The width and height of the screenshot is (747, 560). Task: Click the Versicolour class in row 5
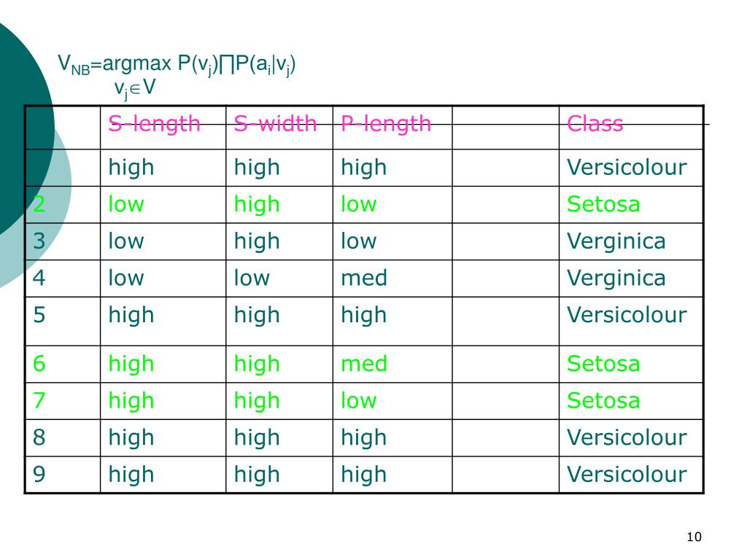[627, 315]
